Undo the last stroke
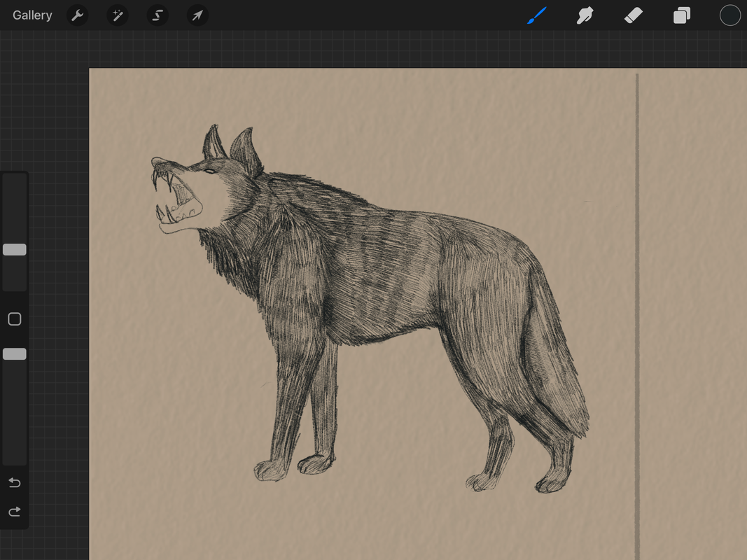This screenshot has height=560, width=747. 15,483
